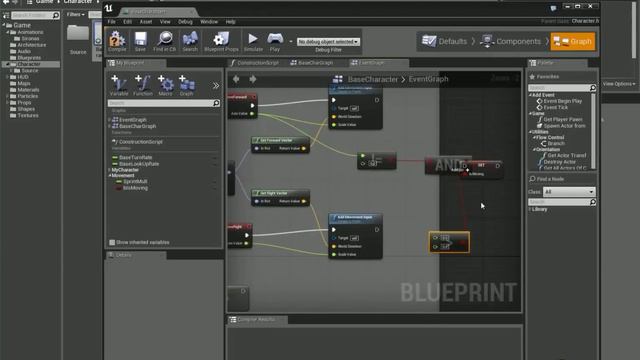This screenshot has width=640, height=360.
Task: Click the selected orange-outlined node
Action: [x=449, y=242]
